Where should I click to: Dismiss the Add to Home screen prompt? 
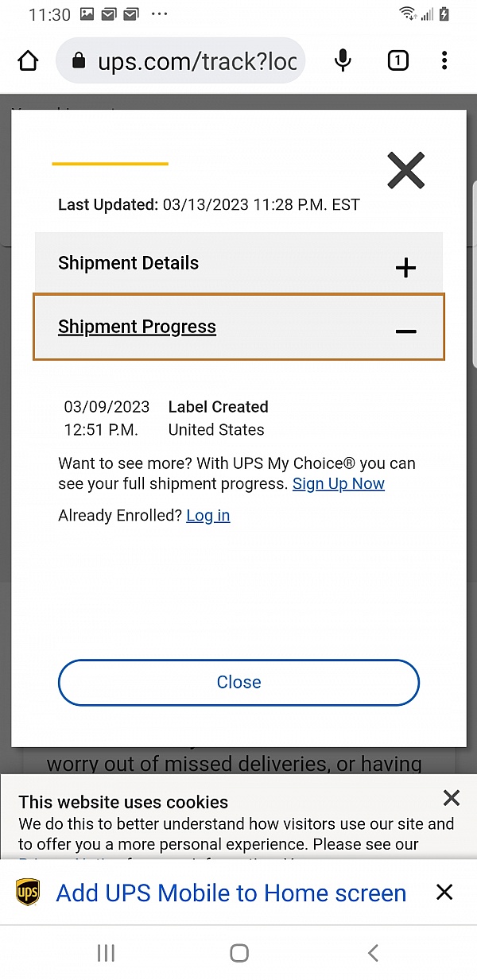click(x=444, y=893)
